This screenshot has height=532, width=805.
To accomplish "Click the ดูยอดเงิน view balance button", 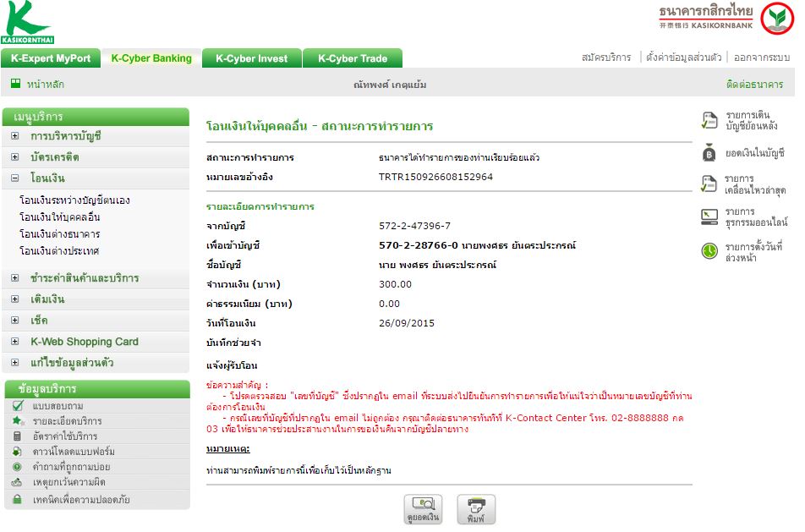I will (423, 509).
